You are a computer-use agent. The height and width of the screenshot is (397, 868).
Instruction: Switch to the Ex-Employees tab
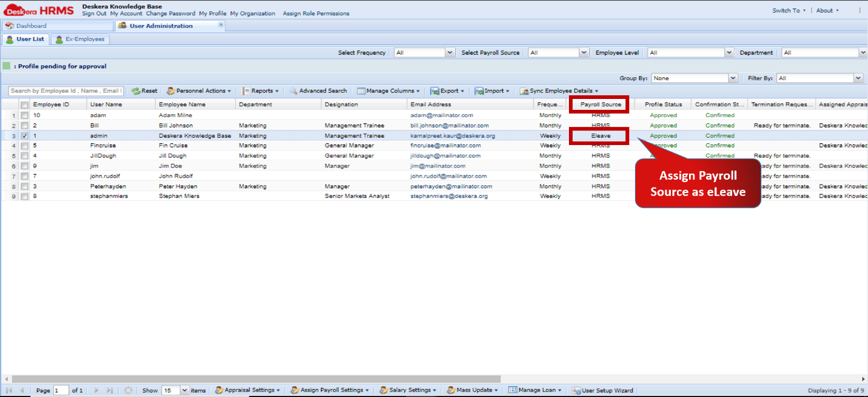pyautogui.click(x=80, y=39)
